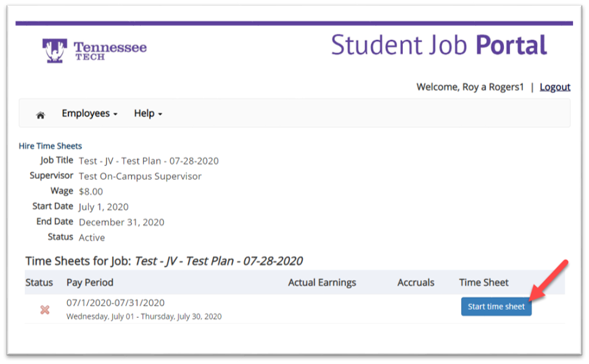Click the Welcome, Roy a Rogers1 text
The height and width of the screenshot is (364, 589).
[x=470, y=87]
